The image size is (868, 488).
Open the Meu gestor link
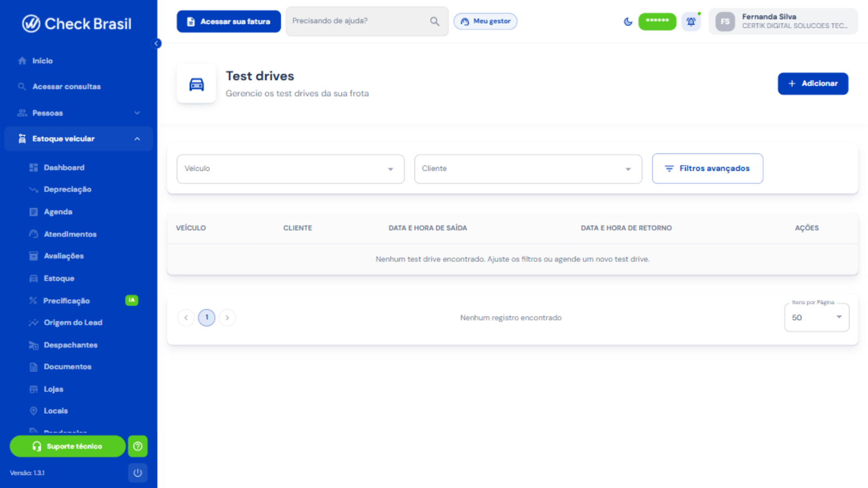tap(486, 21)
